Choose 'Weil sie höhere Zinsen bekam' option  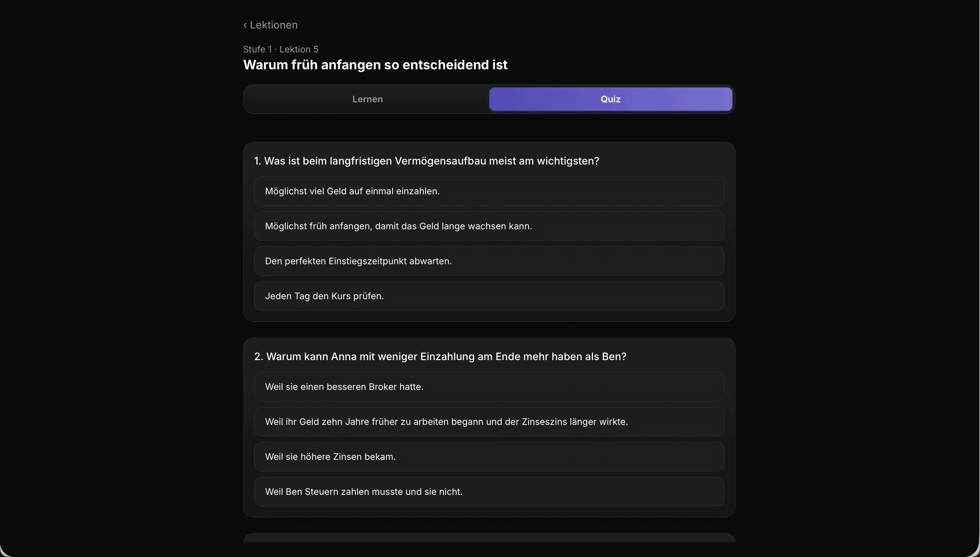[x=489, y=457]
